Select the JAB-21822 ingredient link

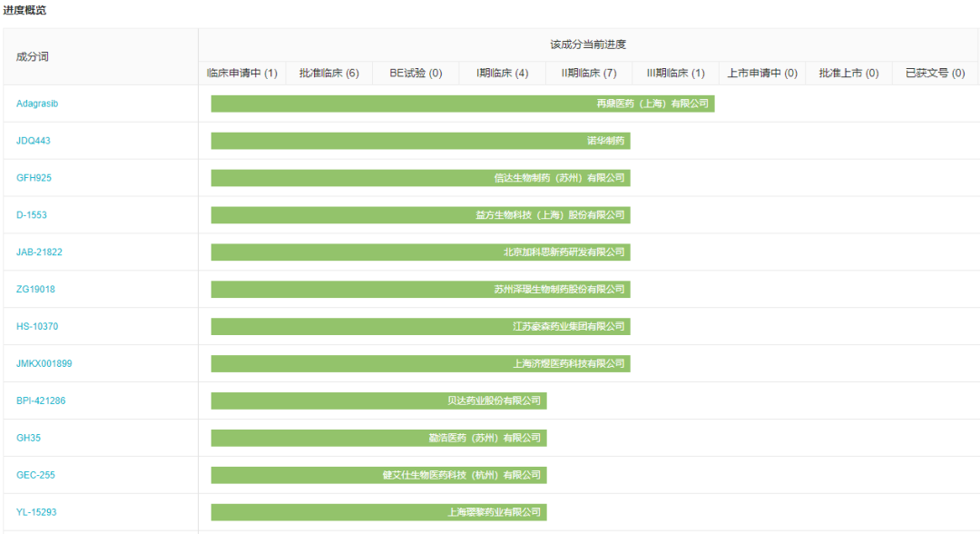click(x=39, y=252)
